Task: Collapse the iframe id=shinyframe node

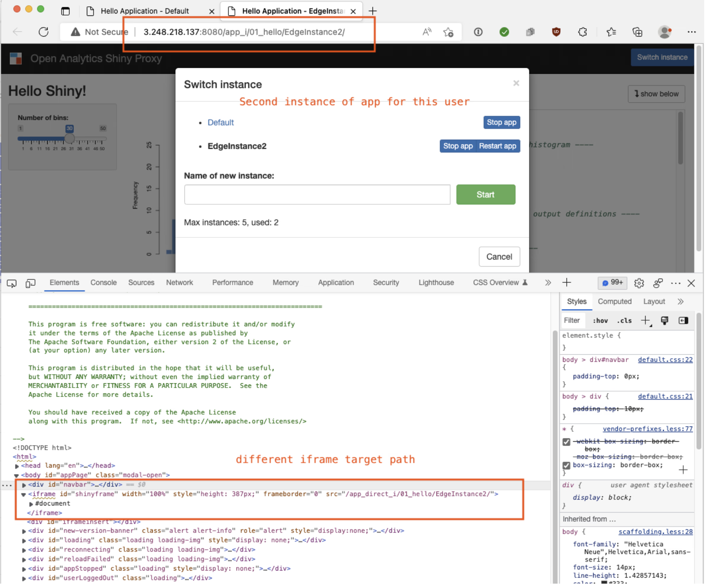Action: pos(24,494)
